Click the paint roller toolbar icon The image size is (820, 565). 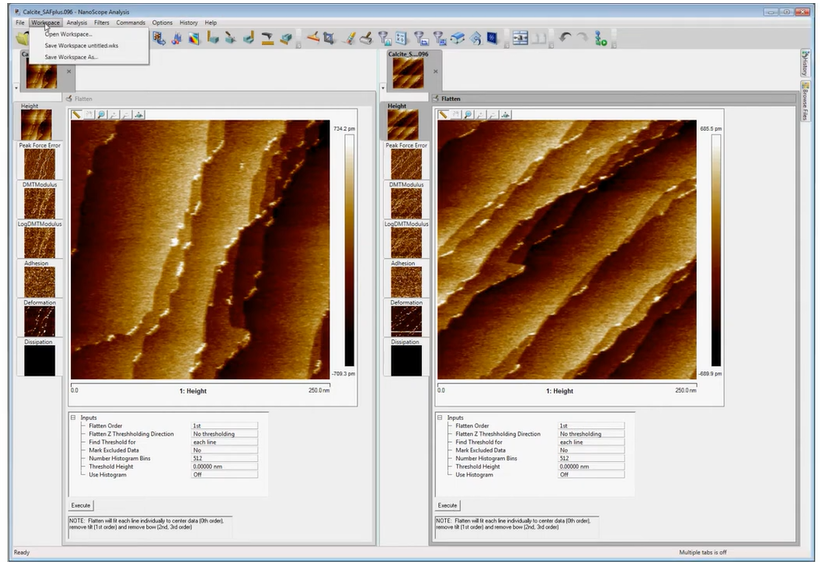(366, 38)
